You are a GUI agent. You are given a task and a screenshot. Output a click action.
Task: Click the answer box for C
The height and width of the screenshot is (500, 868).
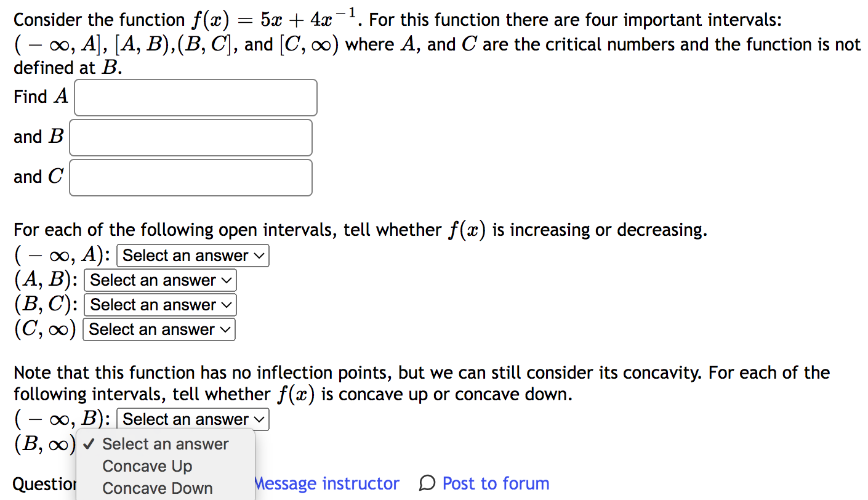[190, 177]
